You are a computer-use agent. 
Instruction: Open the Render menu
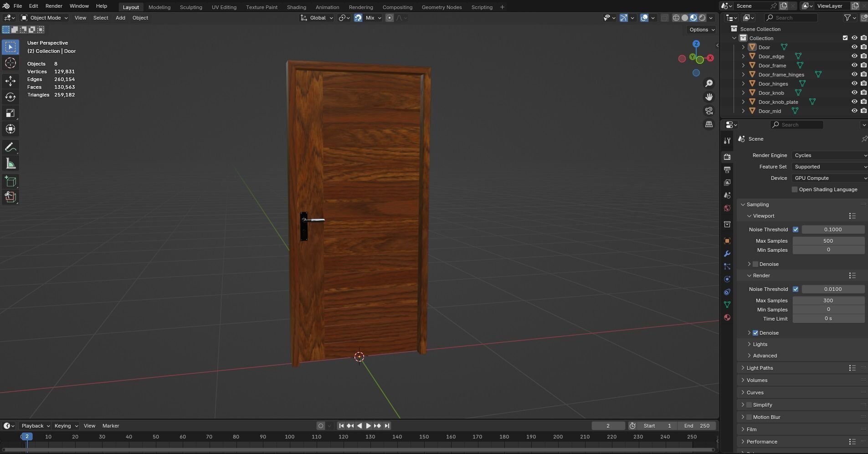[54, 6]
